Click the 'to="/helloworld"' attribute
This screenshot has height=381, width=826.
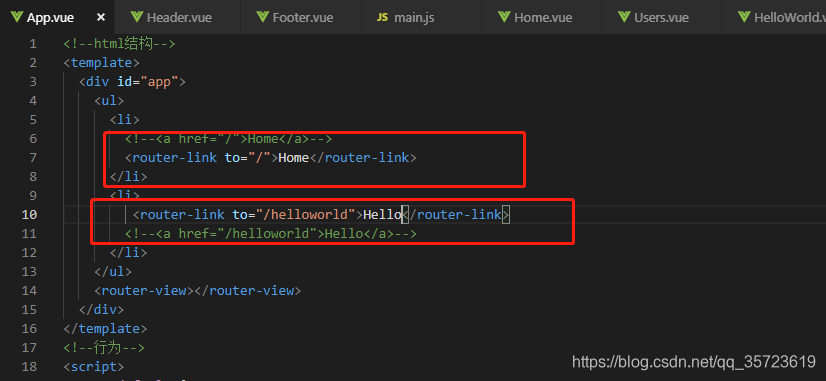(x=294, y=214)
